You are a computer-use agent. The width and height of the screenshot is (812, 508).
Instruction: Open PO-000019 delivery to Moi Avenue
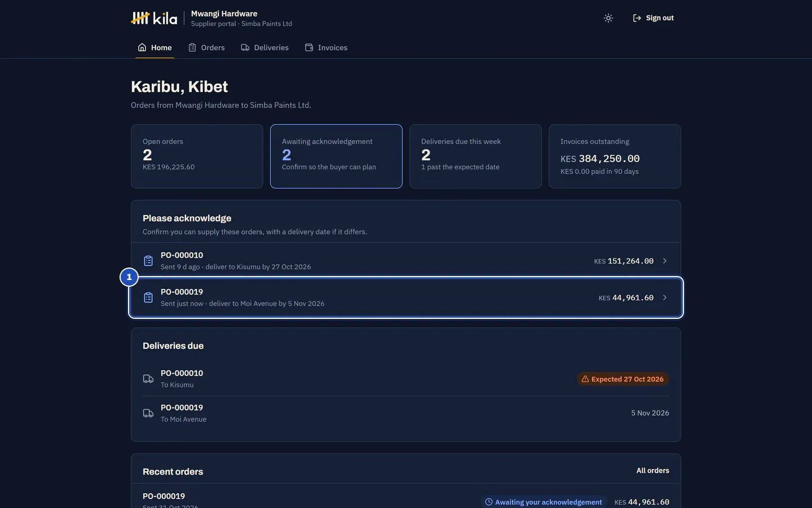406,413
